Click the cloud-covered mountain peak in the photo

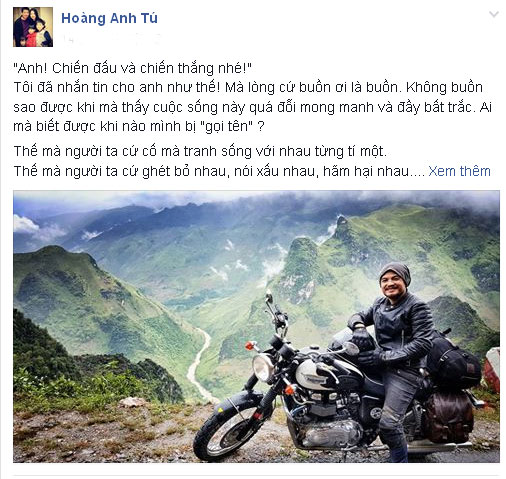click(343, 223)
